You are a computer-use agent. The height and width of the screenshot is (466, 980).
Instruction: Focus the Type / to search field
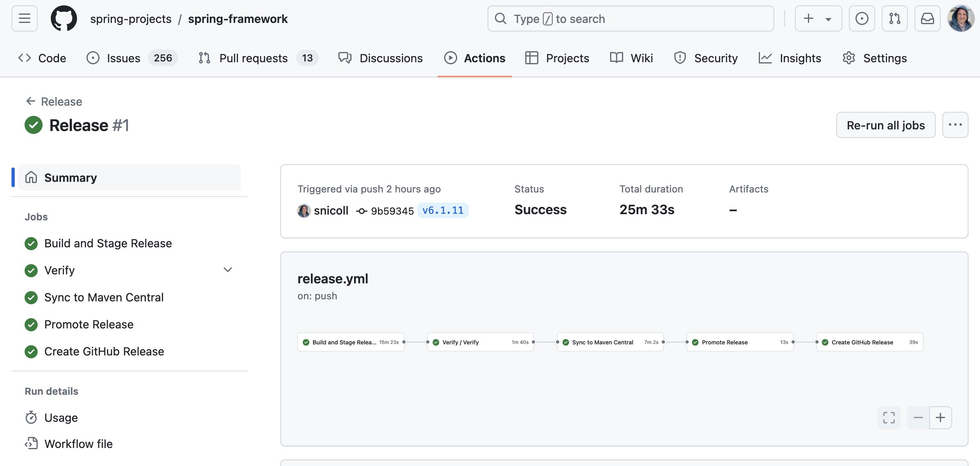coord(631,18)
